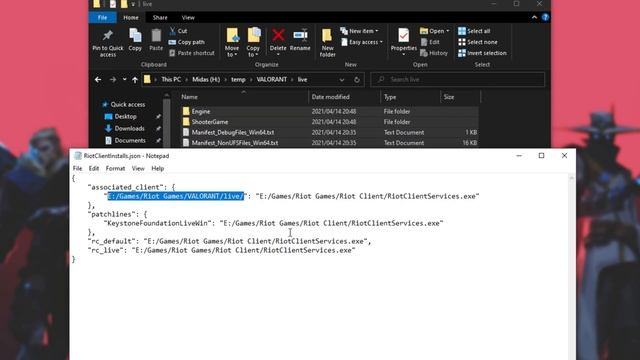Select the ShooterGame folder
This screenshot has height=360, width=640.
(210, 122)
